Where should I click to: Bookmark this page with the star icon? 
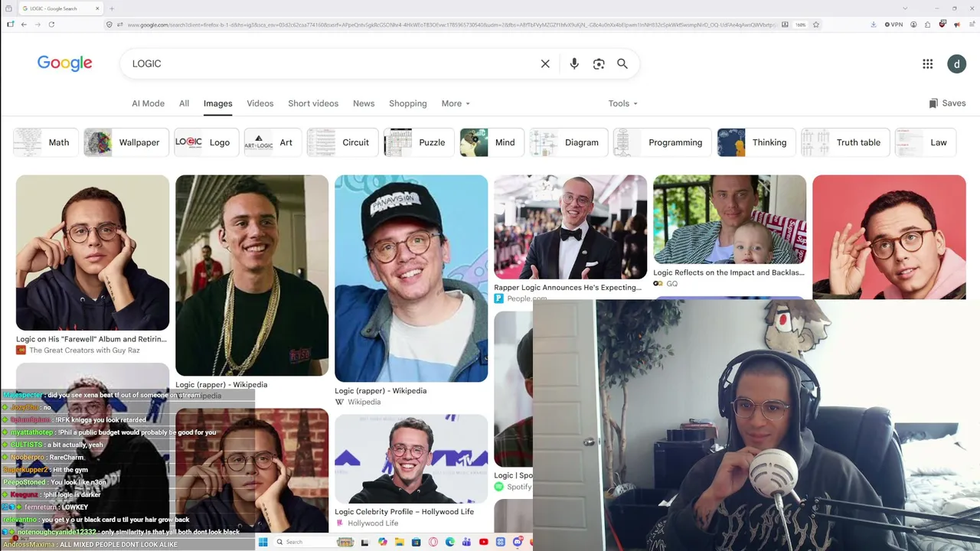[x=816, y=24]
